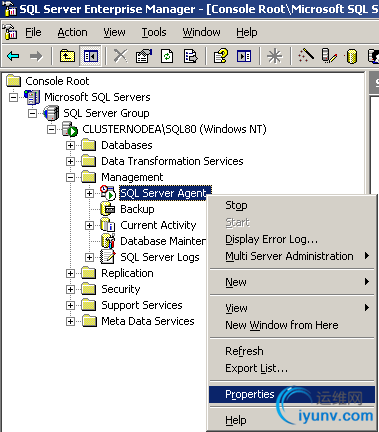Click the Up one level folder icon

67,56
